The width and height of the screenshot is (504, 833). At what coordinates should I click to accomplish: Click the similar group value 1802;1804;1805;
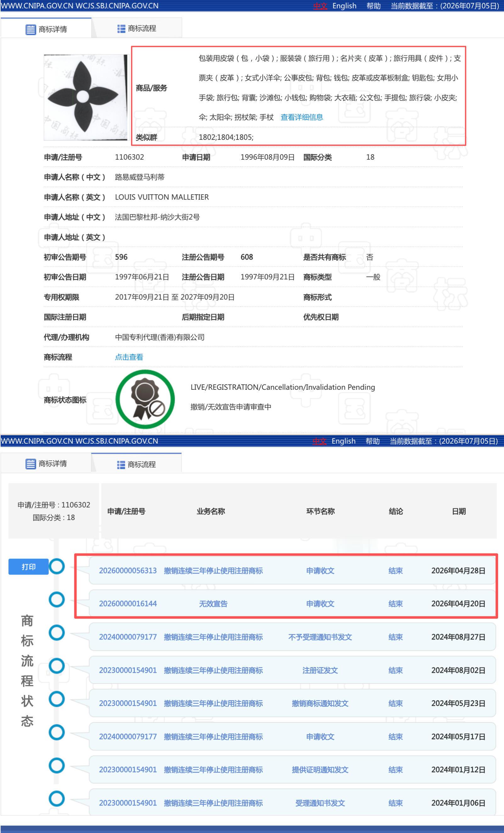(226, 137)
